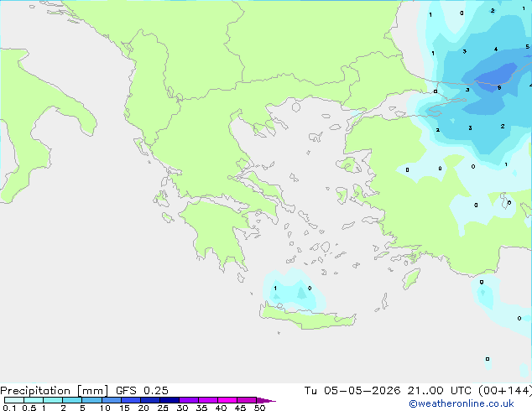Click the '21..00 UTC' time text
This screenshot has height=411, width=532.
(440, 391)
